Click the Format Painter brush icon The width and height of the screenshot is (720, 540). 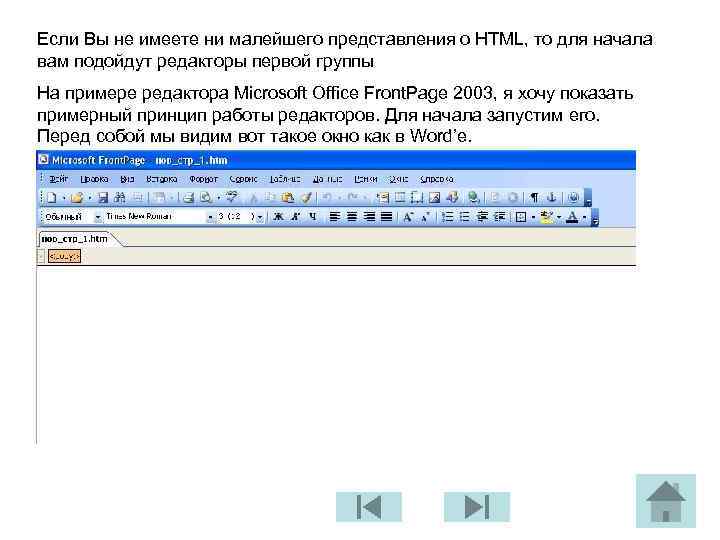[306, 198]
